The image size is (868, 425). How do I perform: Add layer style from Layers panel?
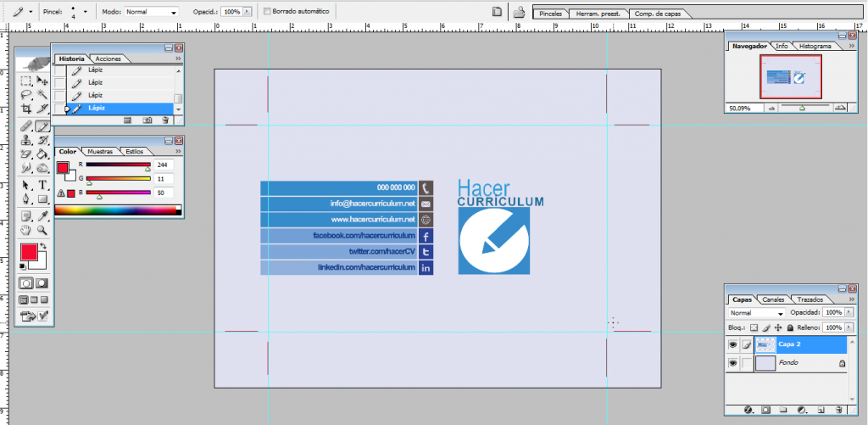pyautogui.click(x=748, y=410)
